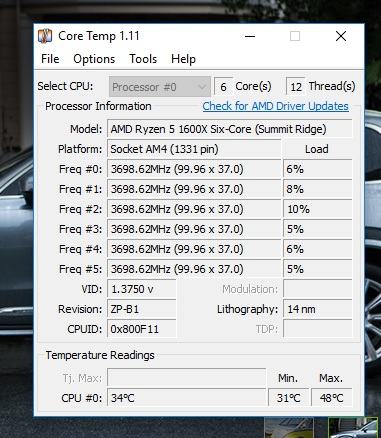The height and width of the screenshot is (438, 381).
Task: Open the Options menu
Action: click(x=94, y=59)
